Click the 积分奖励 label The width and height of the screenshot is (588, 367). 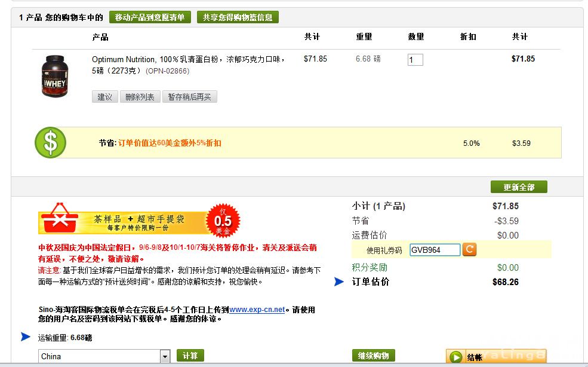370,267
